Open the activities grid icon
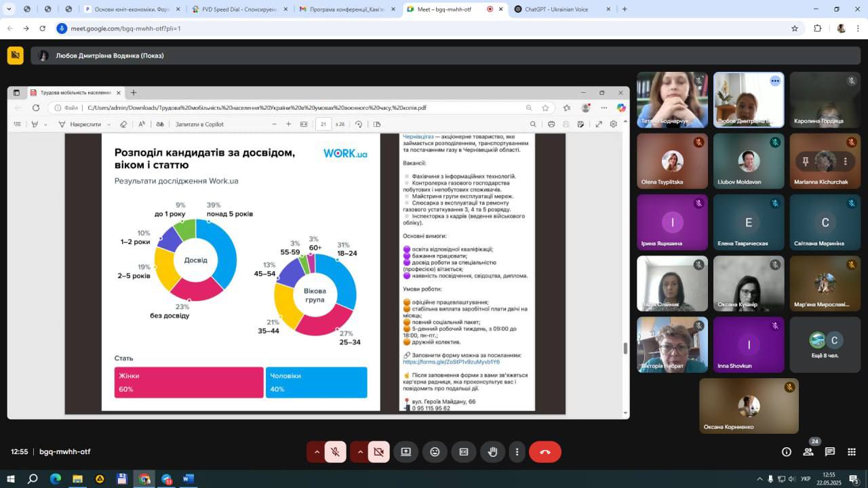The width and height of the screenshot is (868, 488). [851, 451]
